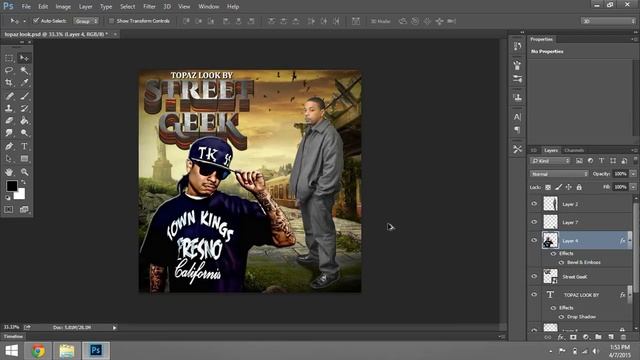The image size is (640, 360).
Task: Select the Rectangular Marquee tool
Action: (9, 58)
